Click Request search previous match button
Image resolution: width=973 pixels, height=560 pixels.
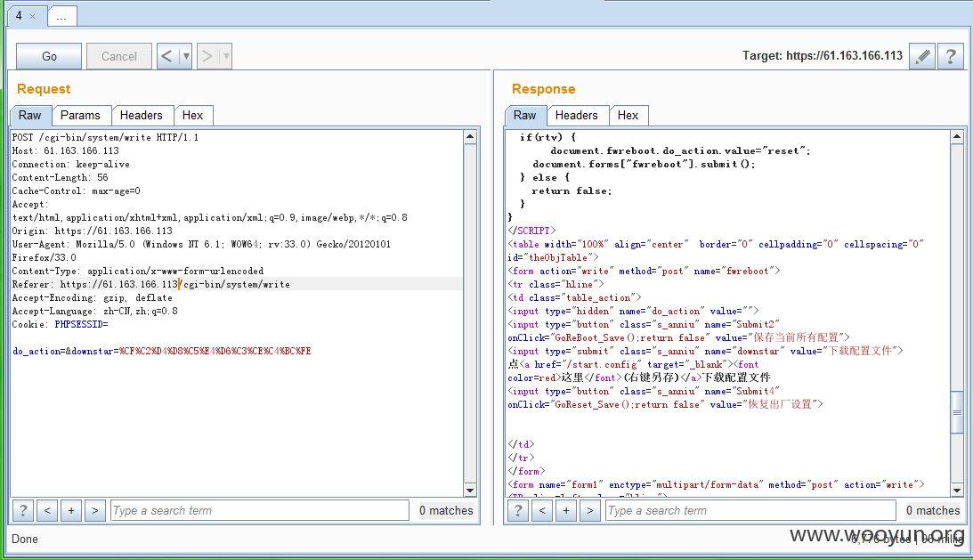(x=47, y=510)
